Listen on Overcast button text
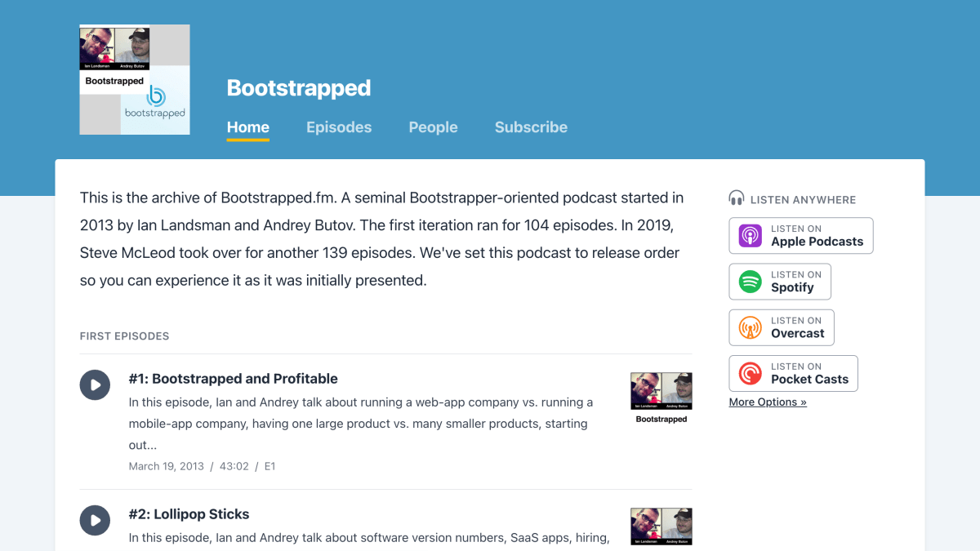 [x=798, y=327]
